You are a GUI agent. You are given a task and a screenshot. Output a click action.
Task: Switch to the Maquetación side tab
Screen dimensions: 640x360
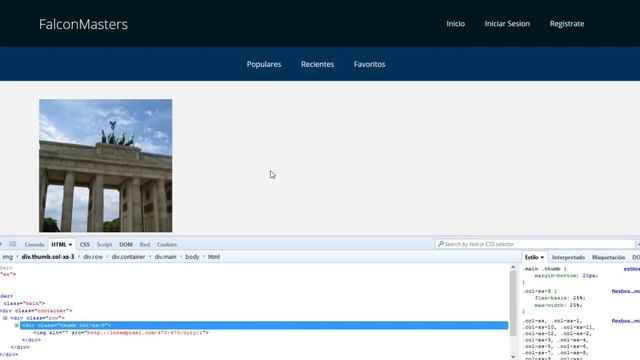tap(609, 258)
